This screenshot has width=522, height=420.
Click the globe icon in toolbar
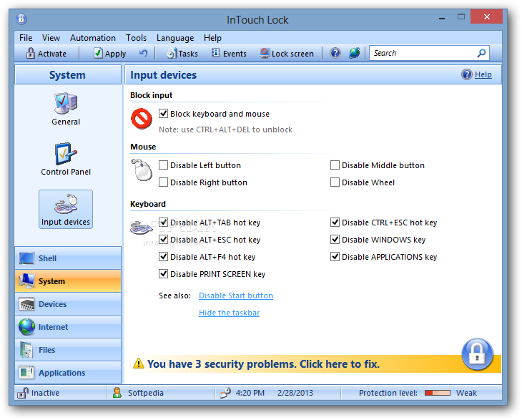point(354,53)
